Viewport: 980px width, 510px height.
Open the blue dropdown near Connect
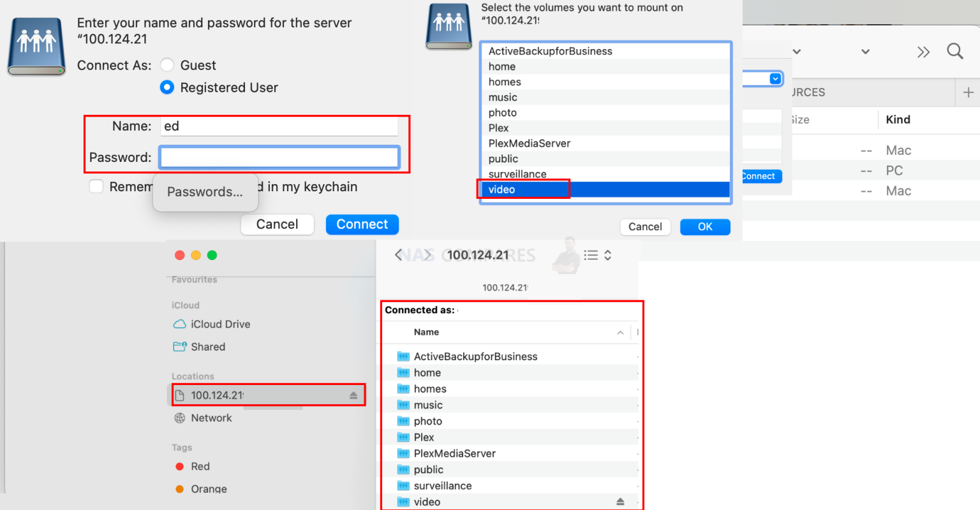775,78
